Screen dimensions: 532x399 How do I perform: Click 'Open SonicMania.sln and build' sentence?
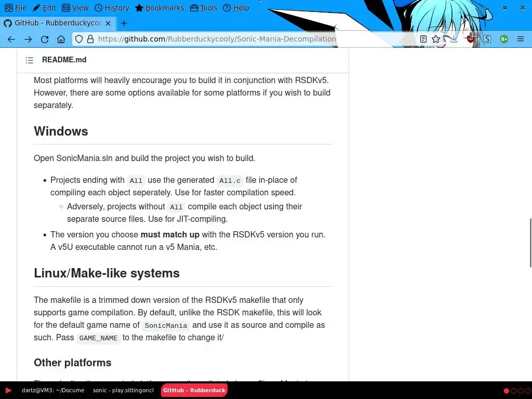[x=144, y=158]
